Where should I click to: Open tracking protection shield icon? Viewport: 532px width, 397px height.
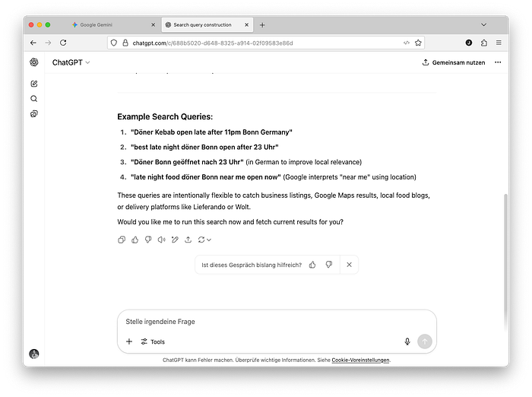click(114, 43)
